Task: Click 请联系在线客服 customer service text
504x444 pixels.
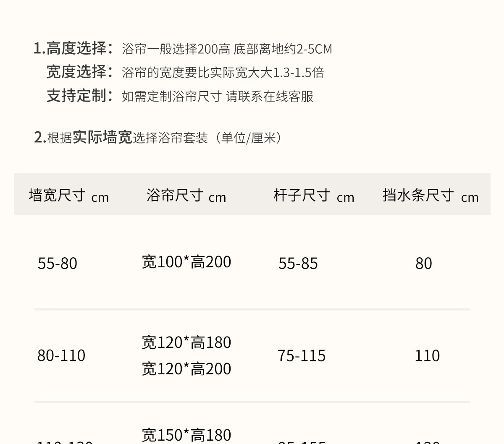Action: tap(270, 97)
